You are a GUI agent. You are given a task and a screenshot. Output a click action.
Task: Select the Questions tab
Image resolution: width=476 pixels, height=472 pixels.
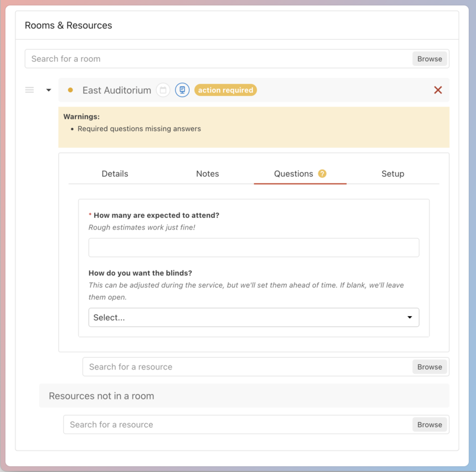[293, 174]
